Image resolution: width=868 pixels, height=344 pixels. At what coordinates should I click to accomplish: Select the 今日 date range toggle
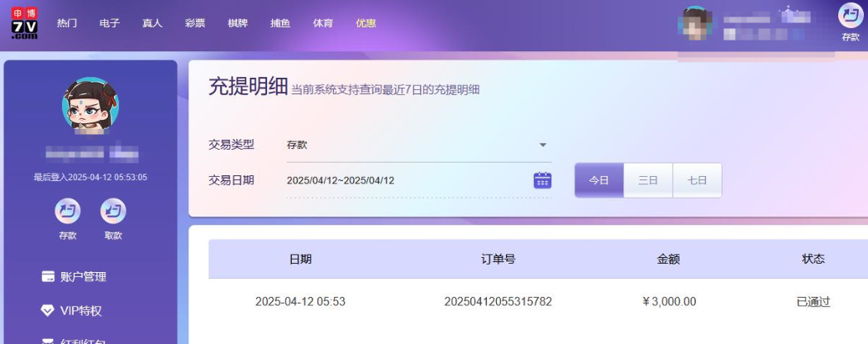click(599, 180)
